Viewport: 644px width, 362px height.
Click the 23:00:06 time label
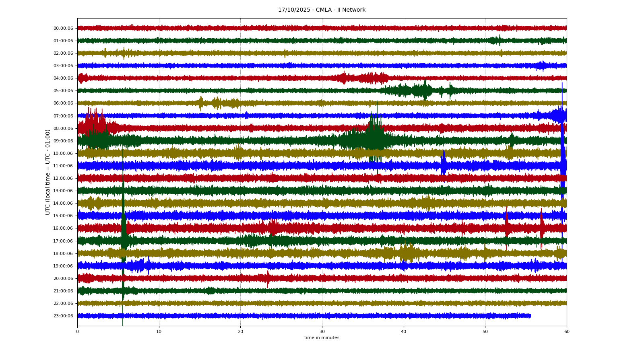63,316
